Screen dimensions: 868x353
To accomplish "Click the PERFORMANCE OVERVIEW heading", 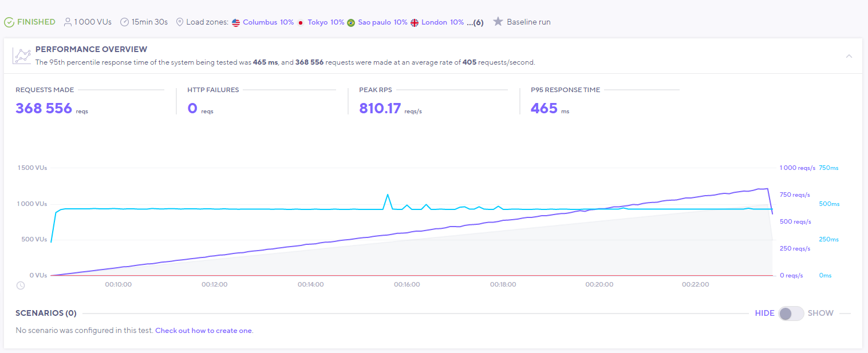I will (x=91, y=49).
